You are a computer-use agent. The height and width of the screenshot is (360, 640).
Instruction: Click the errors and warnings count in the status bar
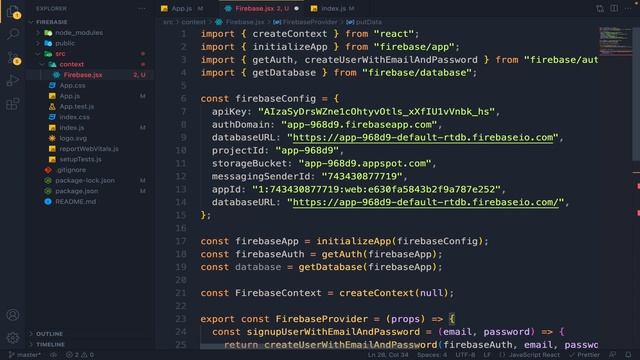pyautogui.click(x=80, y=355)
